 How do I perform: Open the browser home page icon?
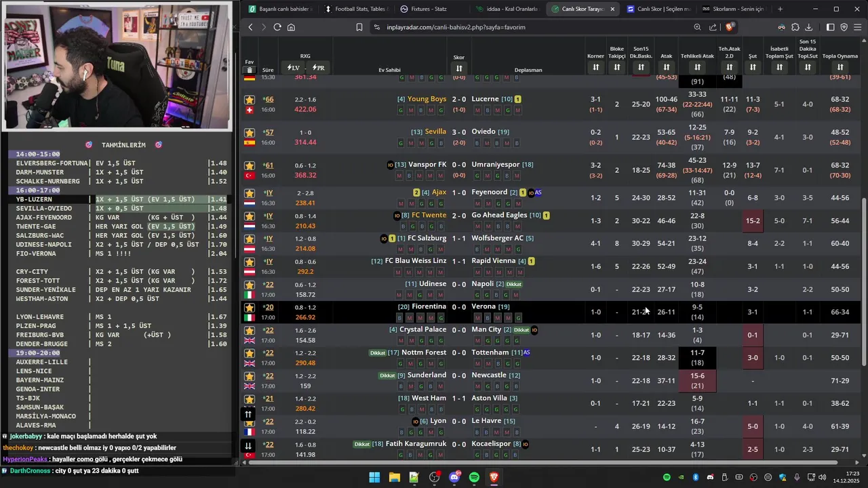[x=291, y=27]
